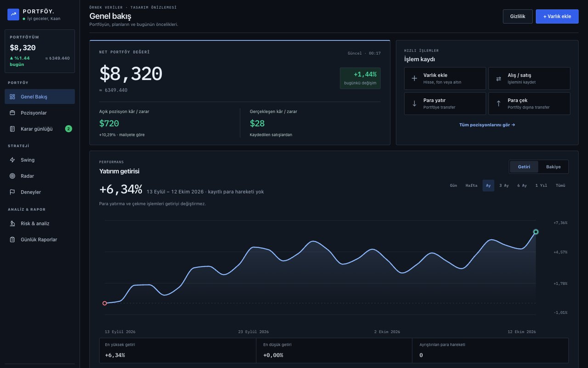The width and height of the screenshot is (588, 368).
Task: Click the Karar günlüğü notebook icon
Action: click(12, 129)
